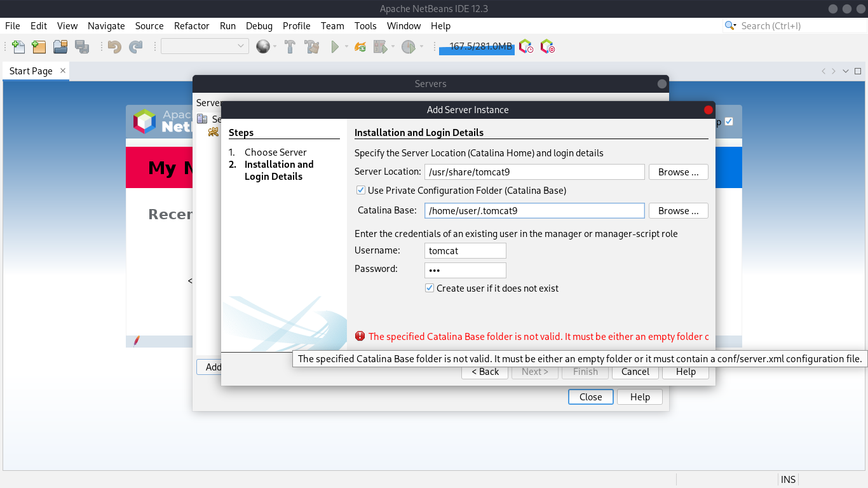Click the browser globe toolbar icon

262,46
